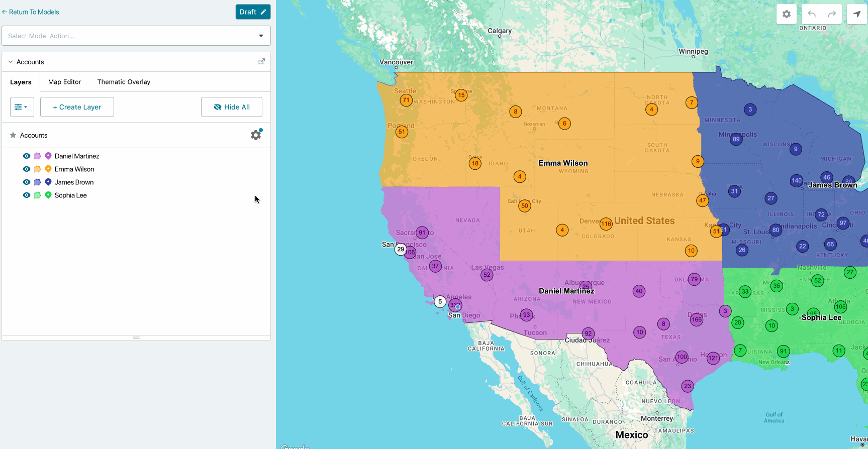Image resolution: width=868 pixels, height=449 pixels.
Task: Click the panel resize handle below layer list
Action: (136, 338)
